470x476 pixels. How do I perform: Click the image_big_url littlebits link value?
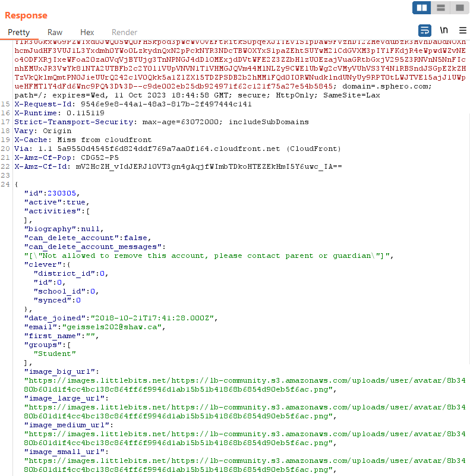pos(245,385)
